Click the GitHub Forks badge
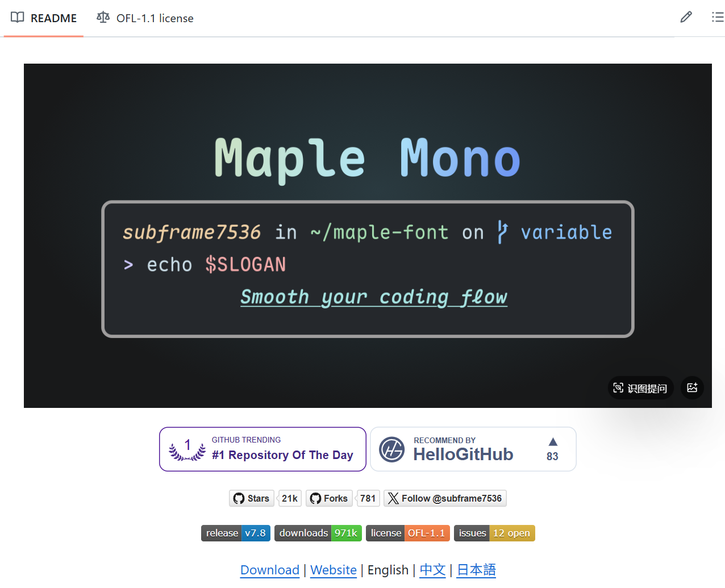This screenshot has width=725, height=588. [329, 498]
